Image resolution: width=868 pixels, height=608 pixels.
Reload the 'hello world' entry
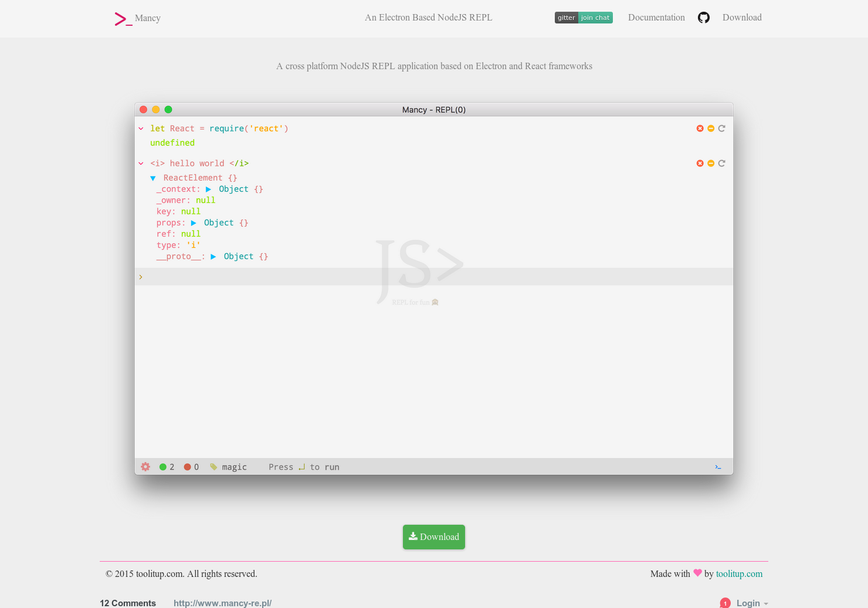coord(722,164)
